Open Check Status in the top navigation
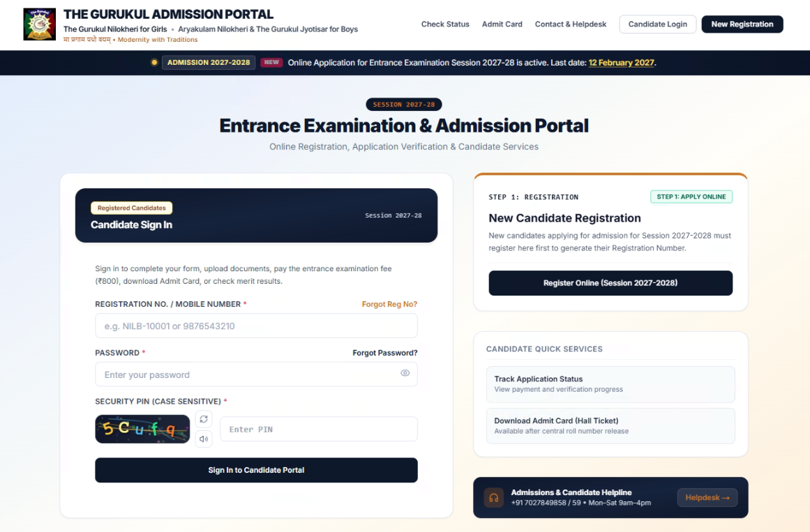The width and height of the screenshot is (810, 532). pyautogui.click(x=445, y=24)
